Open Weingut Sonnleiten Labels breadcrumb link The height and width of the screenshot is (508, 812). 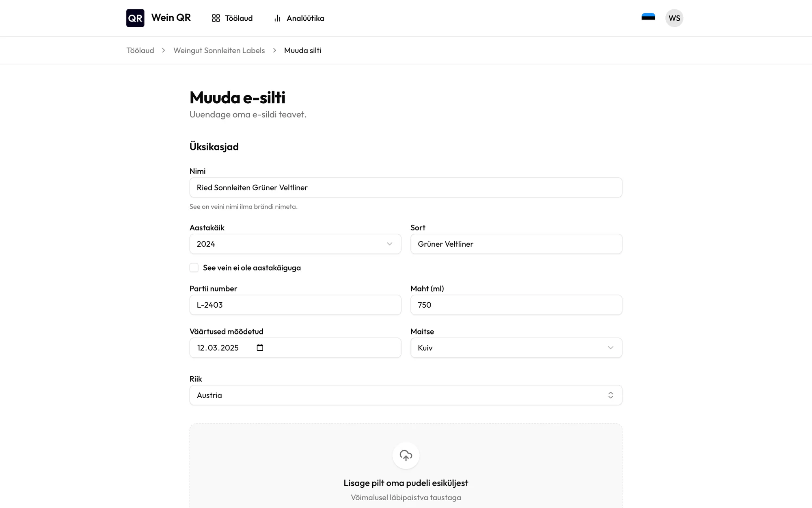point(219,50)
